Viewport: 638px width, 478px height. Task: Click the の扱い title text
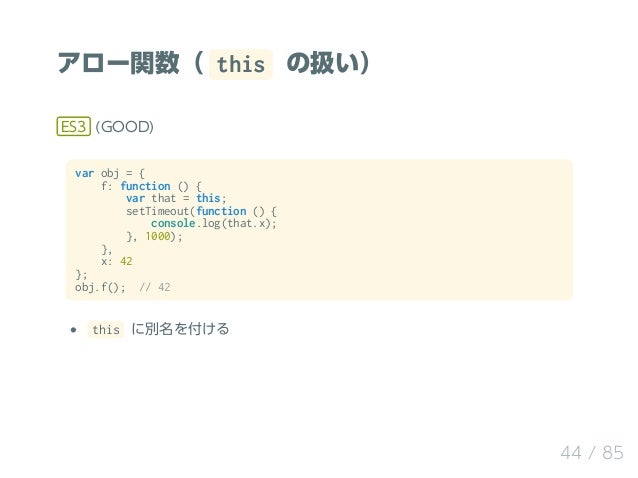pyautogui.click(x=328, y=63)
